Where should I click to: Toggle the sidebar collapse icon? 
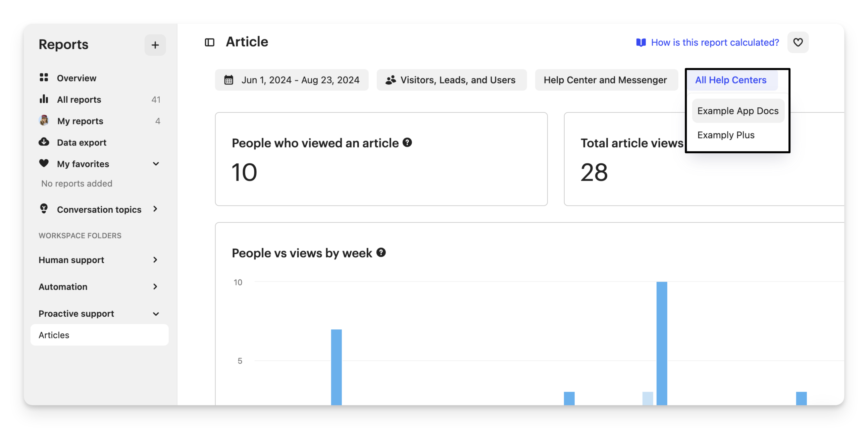(x=210, y=42)
